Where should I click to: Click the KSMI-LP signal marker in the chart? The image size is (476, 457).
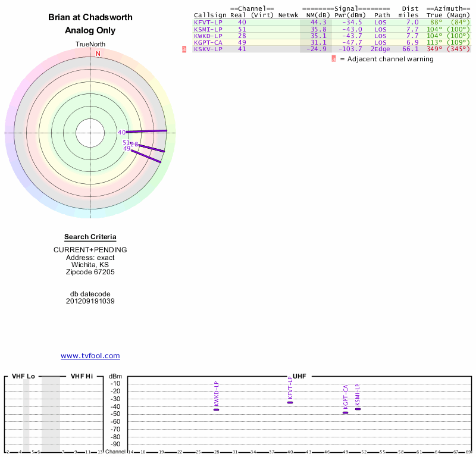coord(358,409)
